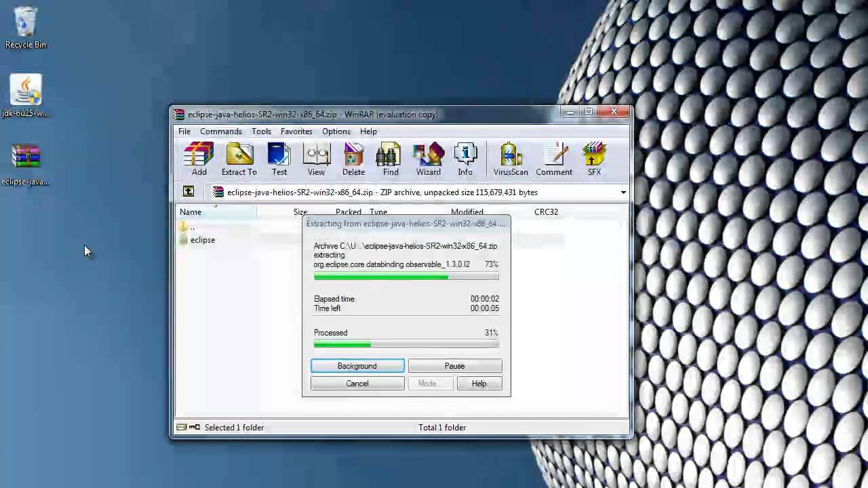Click the SFX toolbar icon
The image size is (868, 488).
(x=594, y=159)
